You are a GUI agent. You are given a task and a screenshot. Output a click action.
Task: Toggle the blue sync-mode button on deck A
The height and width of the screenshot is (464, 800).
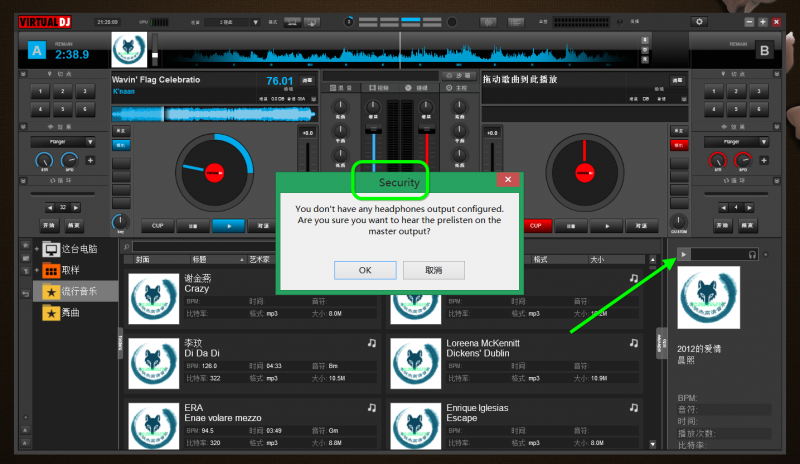[x=121, y=145]
